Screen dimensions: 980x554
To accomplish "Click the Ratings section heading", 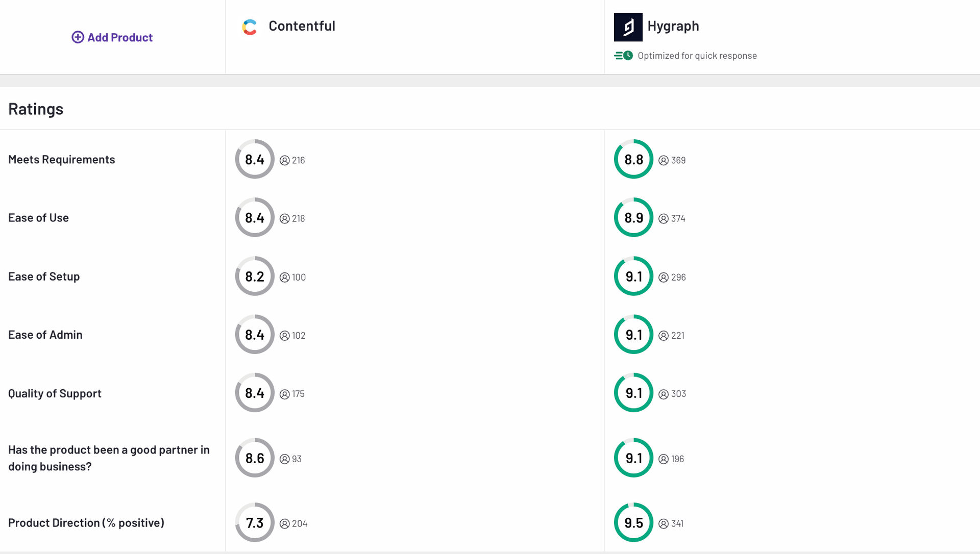I will click(x=36, y=109).
